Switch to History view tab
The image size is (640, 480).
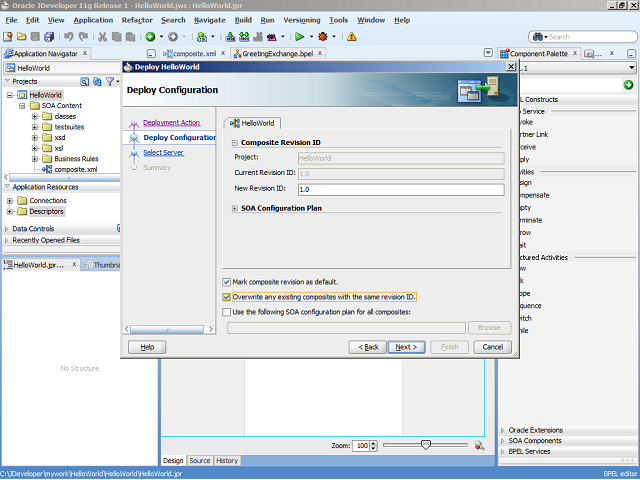point(227,460)
